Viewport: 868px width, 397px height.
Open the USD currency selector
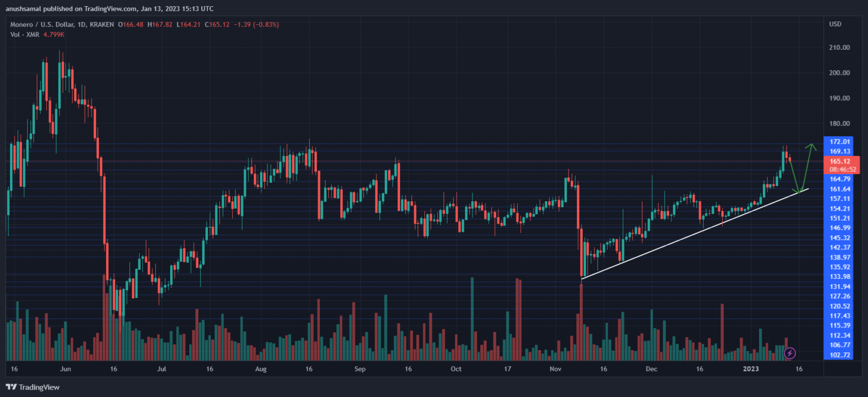[835, 24]
